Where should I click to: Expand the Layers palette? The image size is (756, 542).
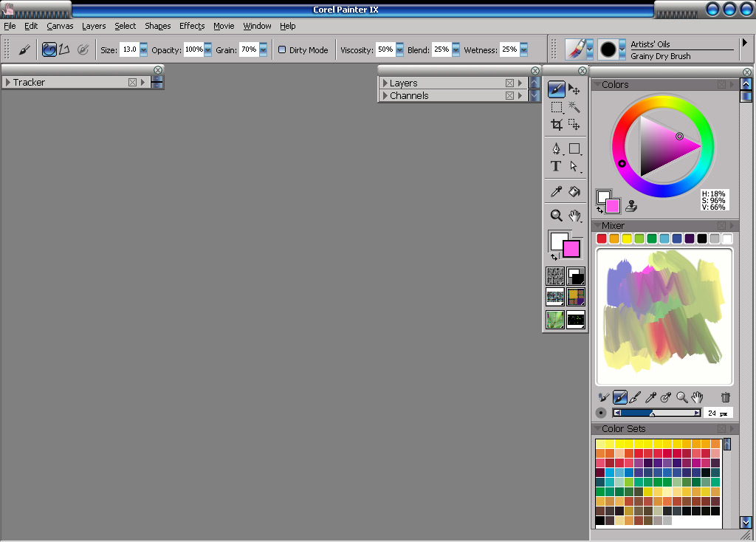pyautogui.click(x=385, y=83)
